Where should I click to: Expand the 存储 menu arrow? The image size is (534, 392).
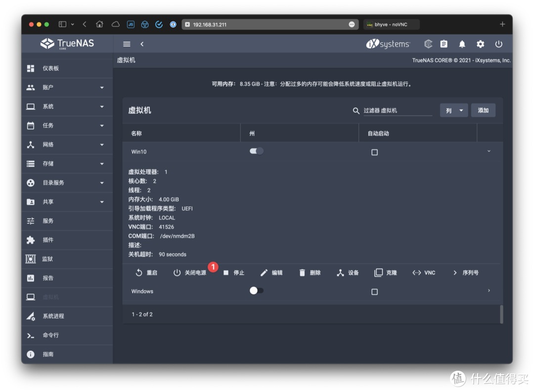pos(102,164)
